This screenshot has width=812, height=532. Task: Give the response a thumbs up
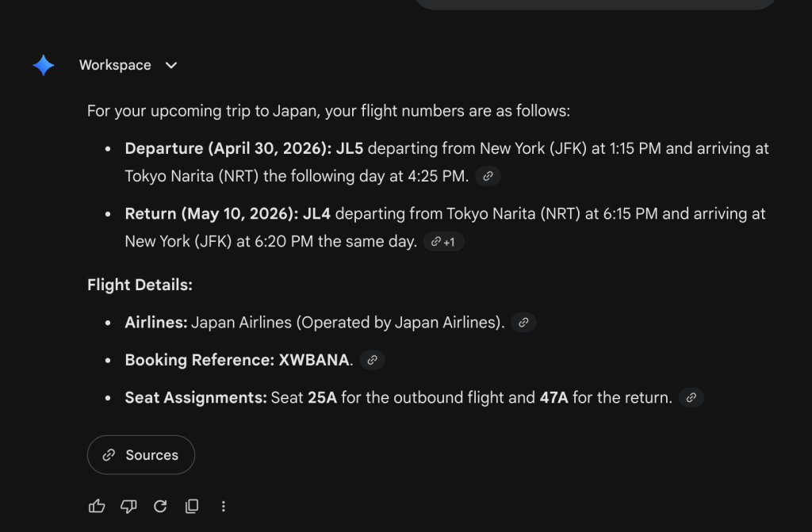point(97,506)
